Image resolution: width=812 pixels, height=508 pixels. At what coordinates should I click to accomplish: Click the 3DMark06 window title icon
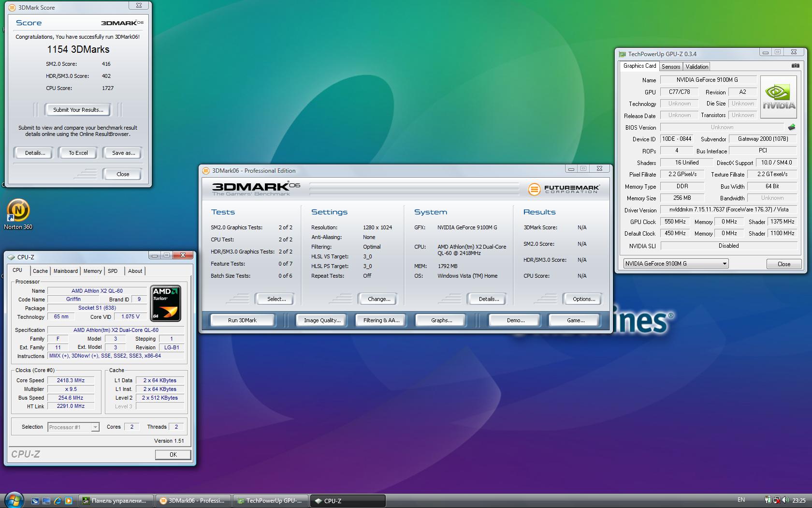[x=206, y=170]
